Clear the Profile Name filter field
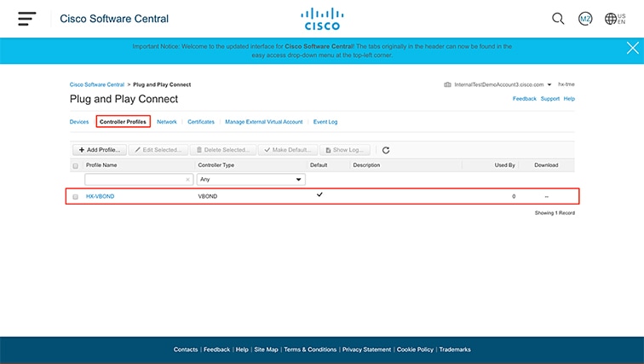 pos(187,180)
